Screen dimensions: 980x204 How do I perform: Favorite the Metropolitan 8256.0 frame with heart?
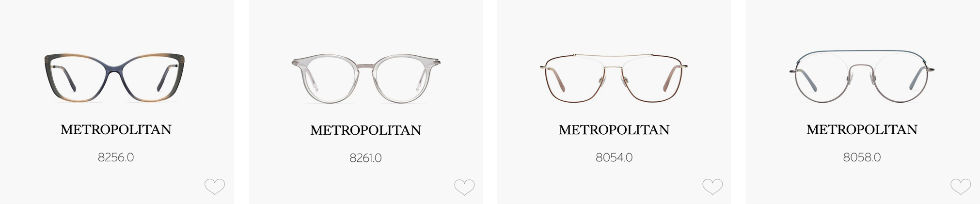(214, 187)
